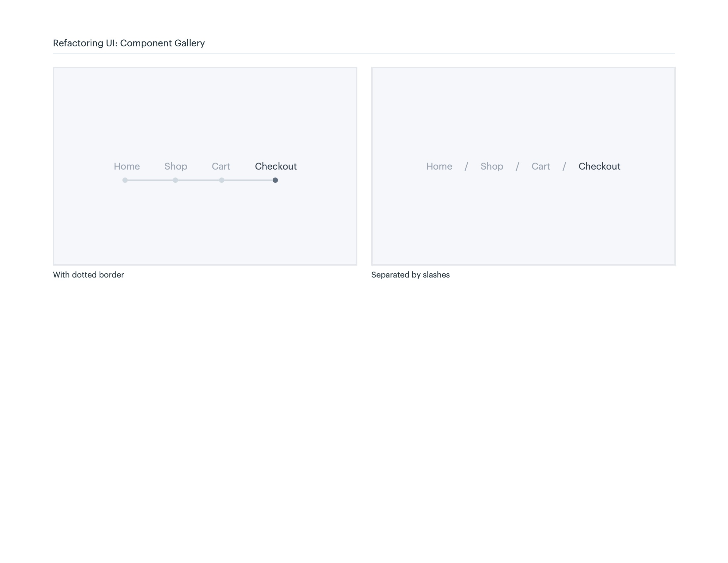Click slash separator between Home and Shop
The width and height of the screenshot is (728, 563).
(x=466, y=166)
